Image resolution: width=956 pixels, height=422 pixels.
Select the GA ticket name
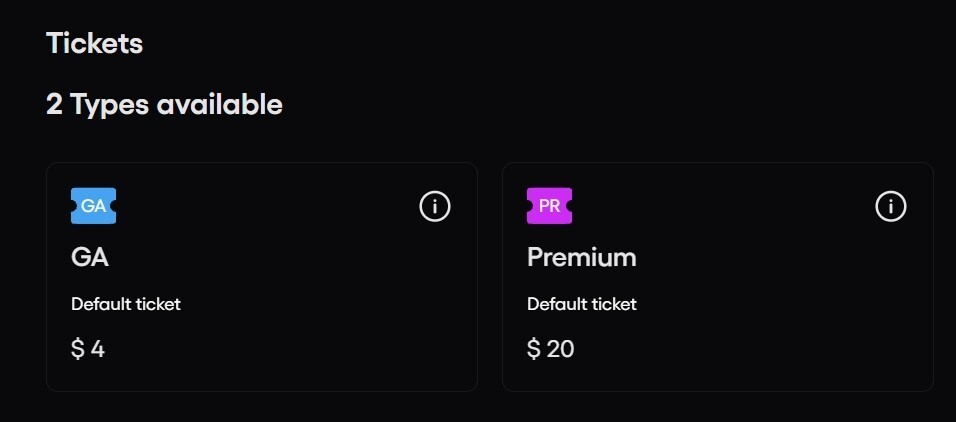[x=90, y=257]
